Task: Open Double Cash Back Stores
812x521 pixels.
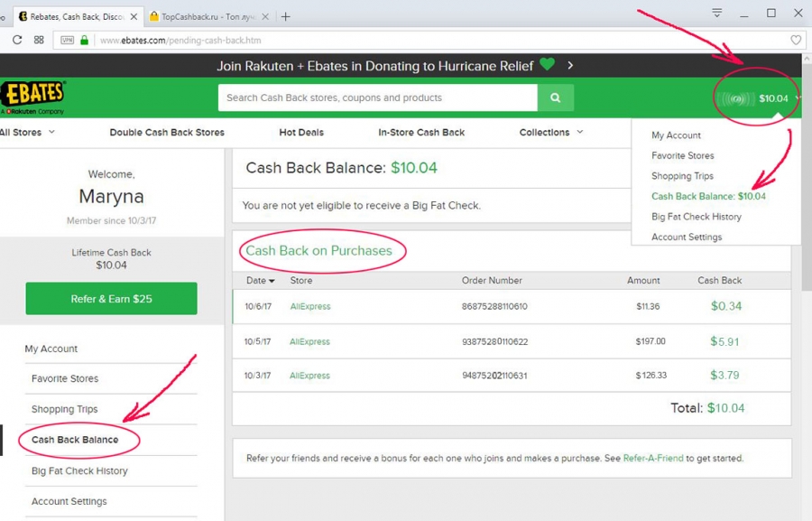Action: click(167, 132)
